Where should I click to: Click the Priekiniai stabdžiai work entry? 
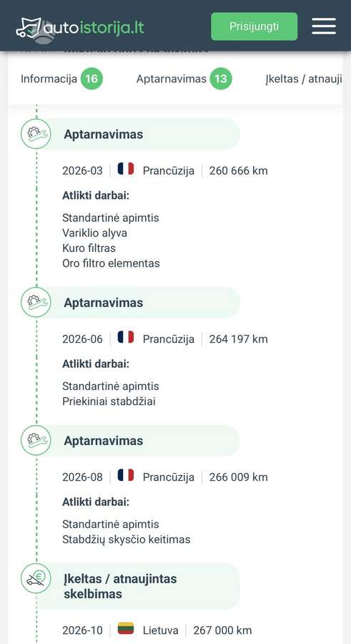pos(109,401)
